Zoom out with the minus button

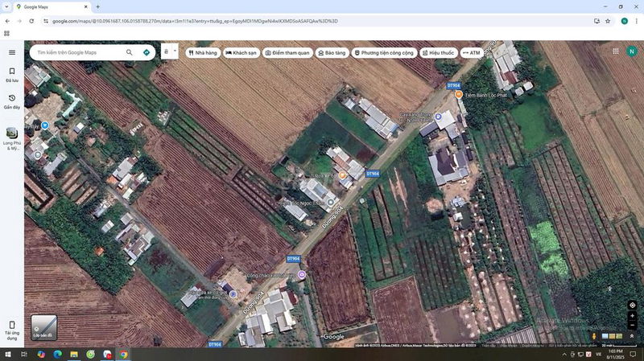[633, 325]
